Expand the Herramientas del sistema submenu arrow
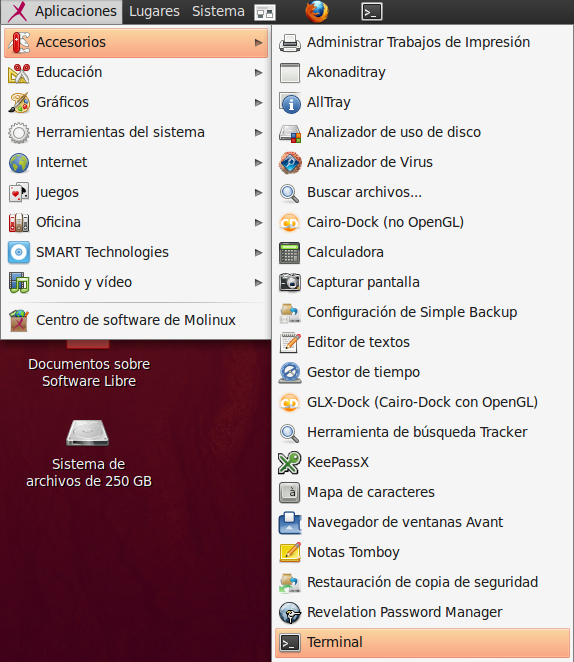 pyautogui.click(x=258, y=133)
